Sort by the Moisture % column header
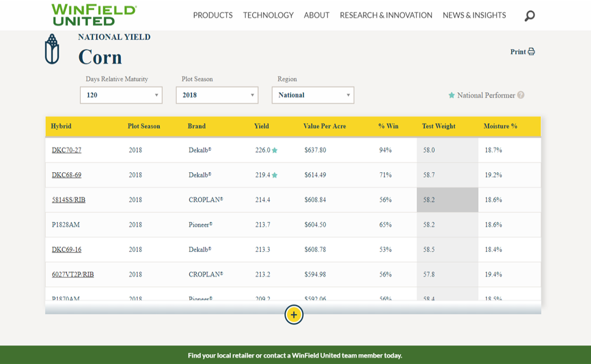The width and height of the screenshot is (591, 364). point(500,126)
